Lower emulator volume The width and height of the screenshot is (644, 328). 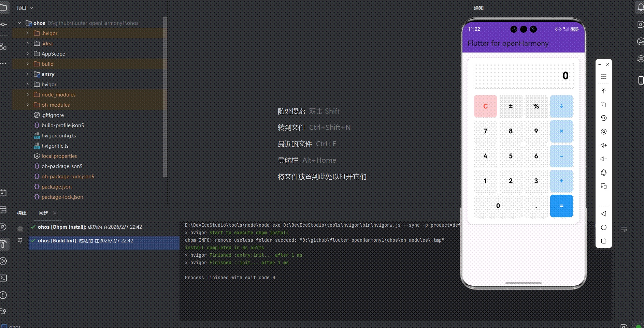click(604, 159)
